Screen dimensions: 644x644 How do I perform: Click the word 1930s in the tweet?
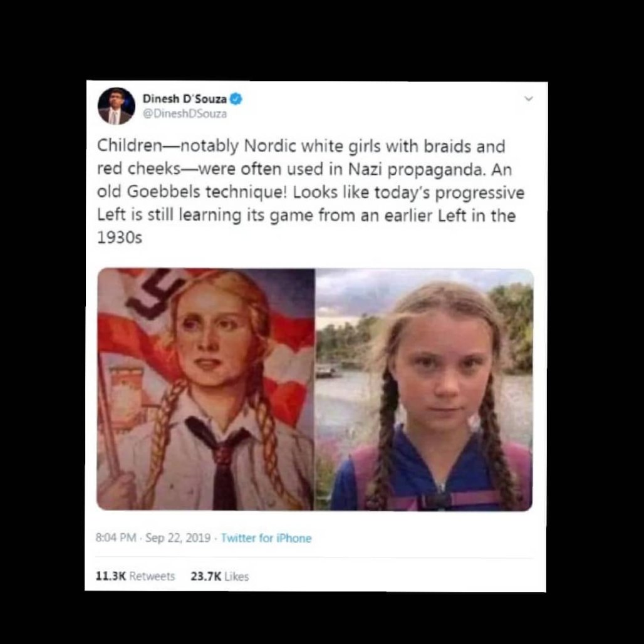point(120,237)
